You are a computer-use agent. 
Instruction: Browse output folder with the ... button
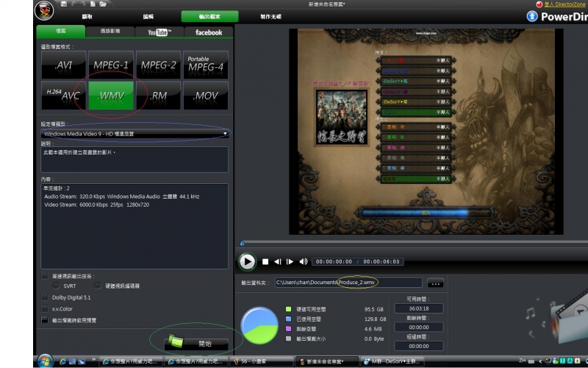435,283
